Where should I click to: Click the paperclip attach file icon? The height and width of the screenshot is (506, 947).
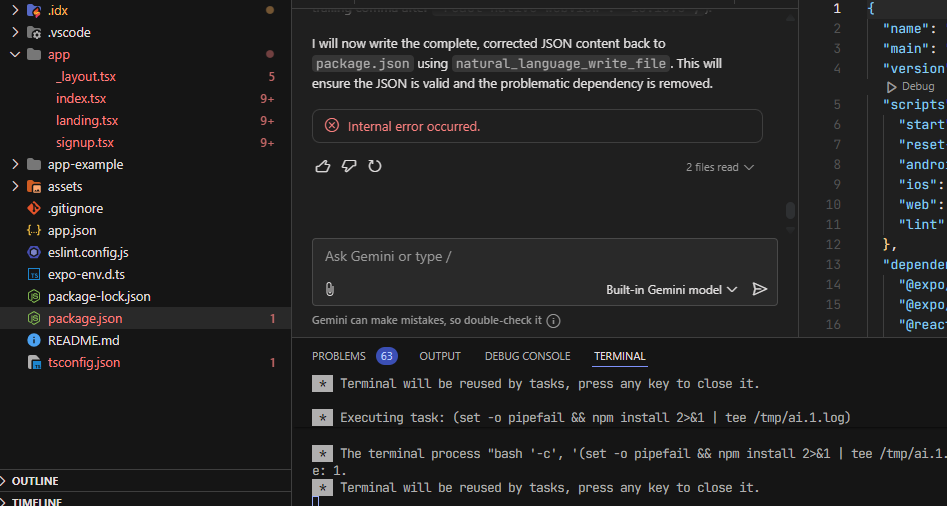[x=330, y=289]
